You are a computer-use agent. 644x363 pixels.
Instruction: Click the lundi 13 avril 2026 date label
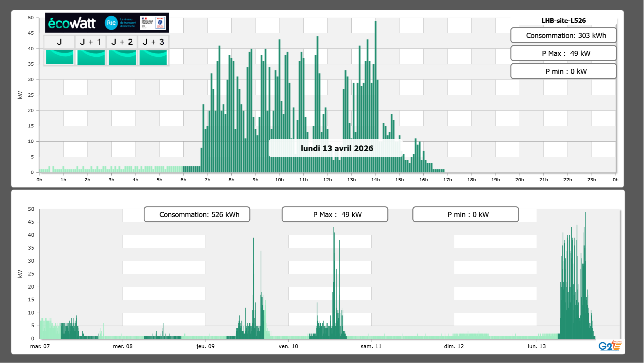click(x=336, y=148)
